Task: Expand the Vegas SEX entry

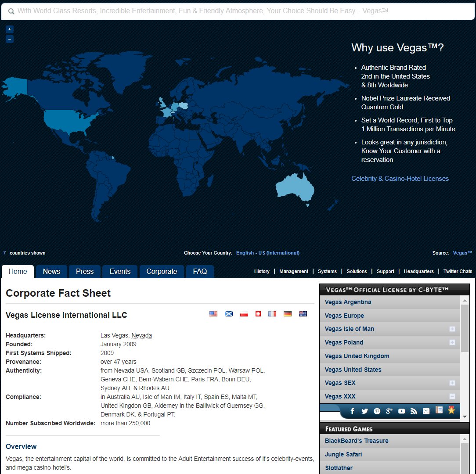Action: [452, 383]
